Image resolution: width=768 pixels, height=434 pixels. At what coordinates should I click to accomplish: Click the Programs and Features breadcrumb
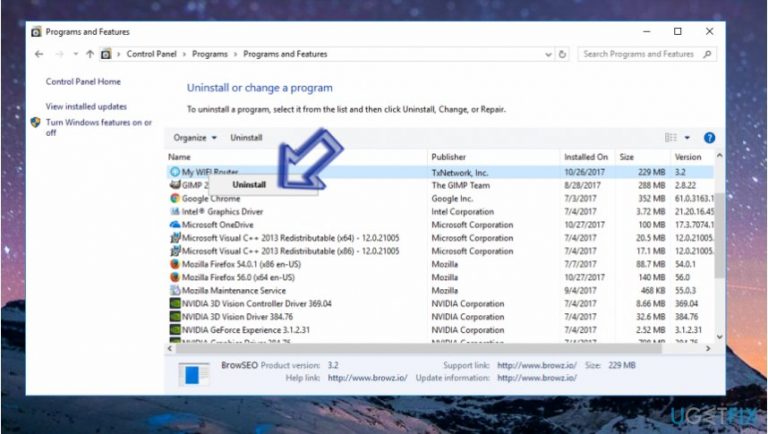click(x=285, y=54)
